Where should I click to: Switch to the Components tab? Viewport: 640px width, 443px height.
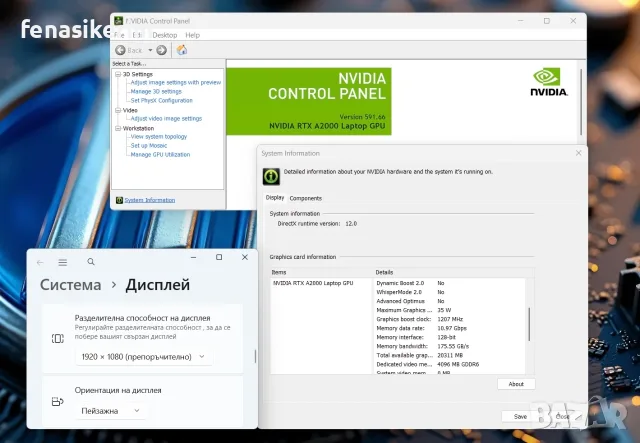(306, 198)
